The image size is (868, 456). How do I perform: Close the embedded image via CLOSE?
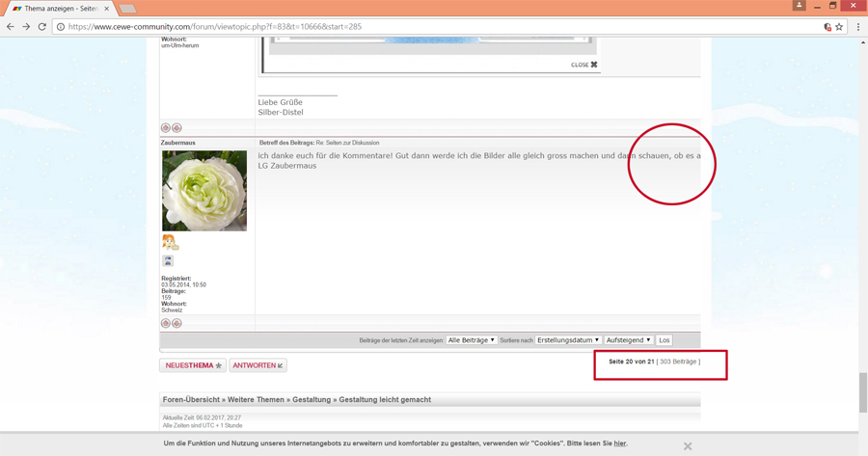tap(584, 65)
